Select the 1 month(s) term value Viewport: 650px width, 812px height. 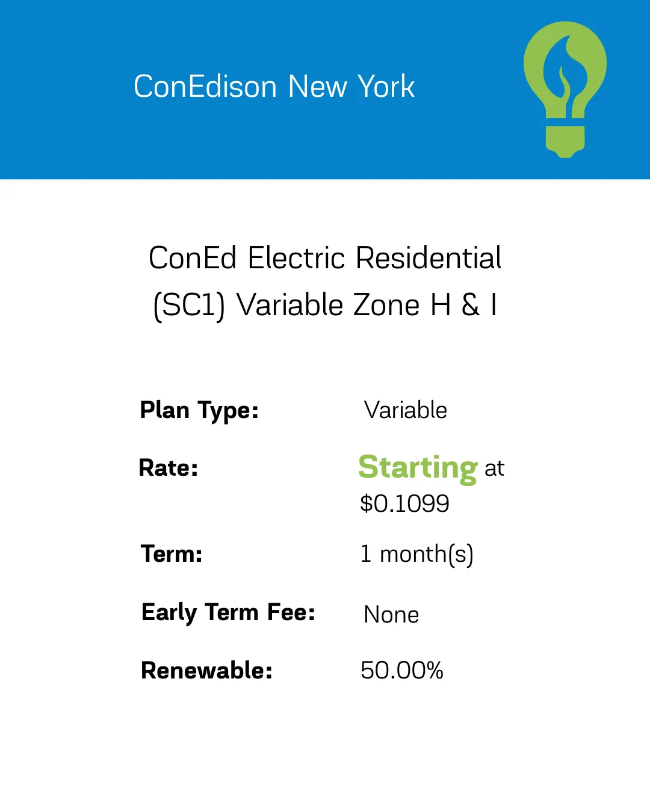[417, 555]
